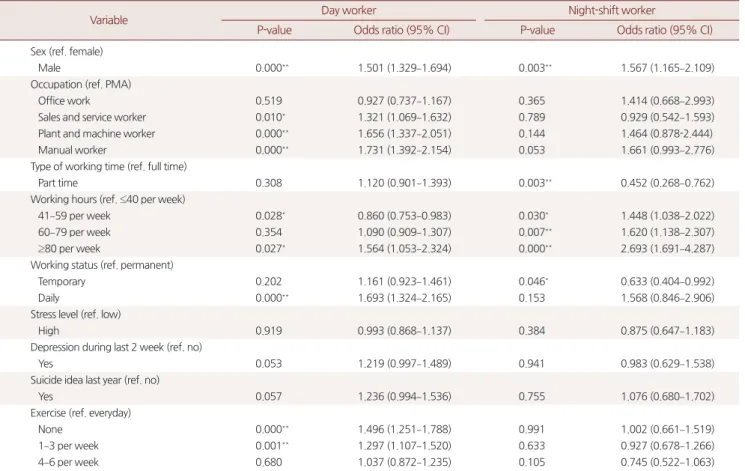Select odds ratio 1.693 (1.324–2.165)
745x471 pixels.
(404, 298)
